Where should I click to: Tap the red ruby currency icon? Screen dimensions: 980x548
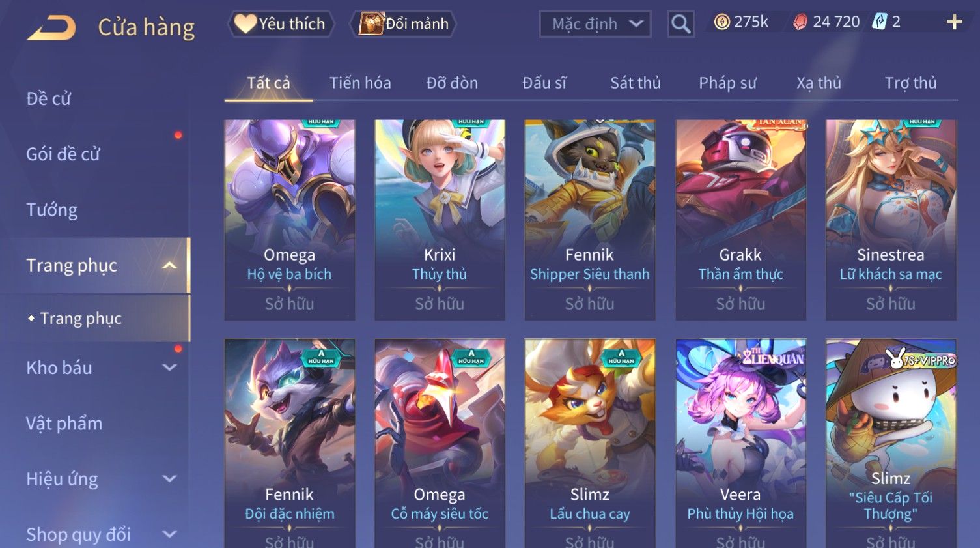click(x=800, y=22)
